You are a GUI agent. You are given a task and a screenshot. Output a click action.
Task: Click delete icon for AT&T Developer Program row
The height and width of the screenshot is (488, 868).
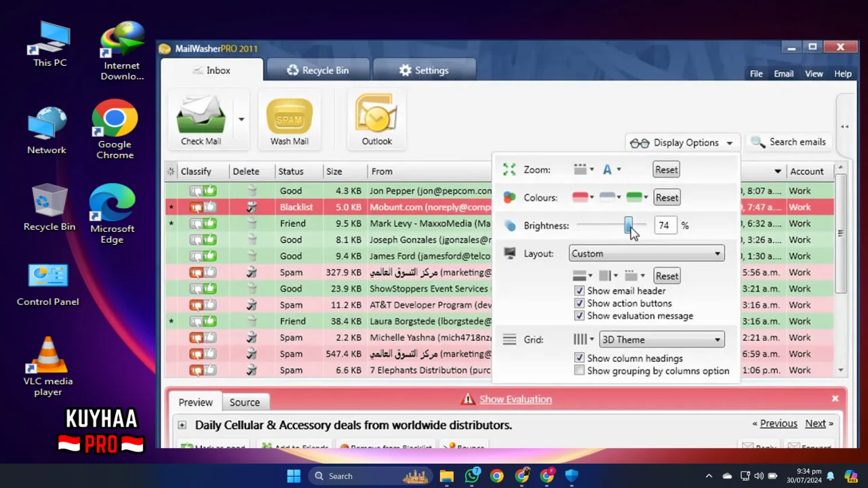(x=252, y=305)
